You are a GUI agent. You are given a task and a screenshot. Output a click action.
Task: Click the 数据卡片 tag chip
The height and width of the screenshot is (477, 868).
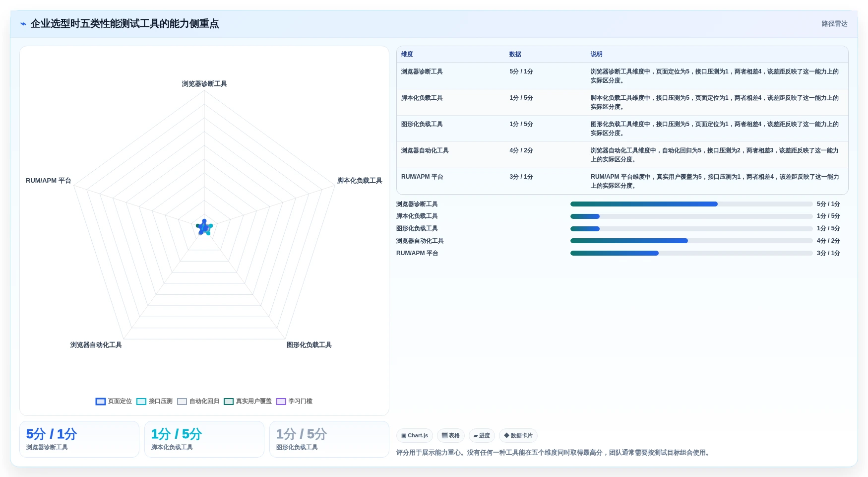[518, 436]
